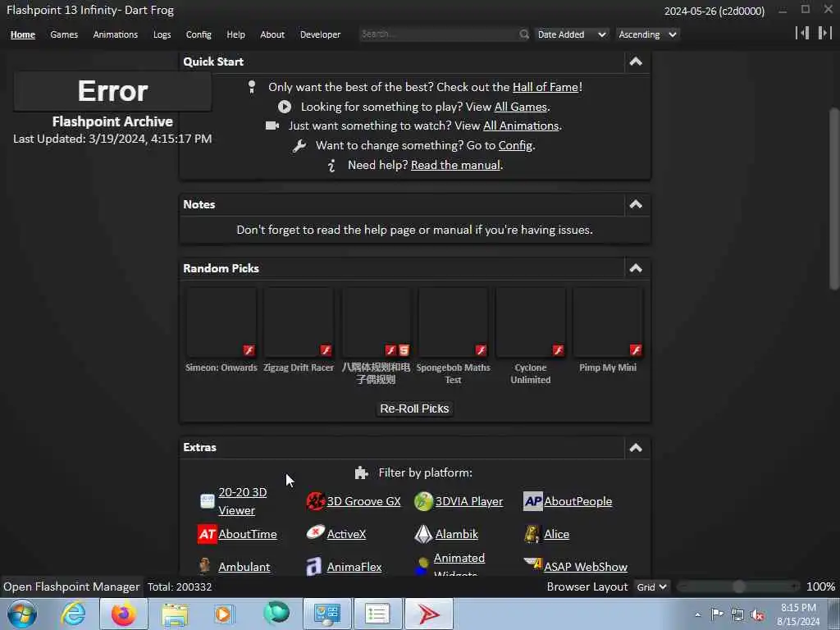Viewport: 840px width, 630px height.
Task: Click the wrench icon beside Config
Action: click(x=299, y=146)
